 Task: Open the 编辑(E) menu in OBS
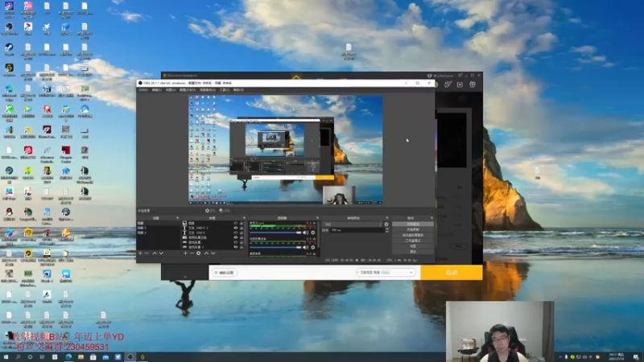point(156,90)
